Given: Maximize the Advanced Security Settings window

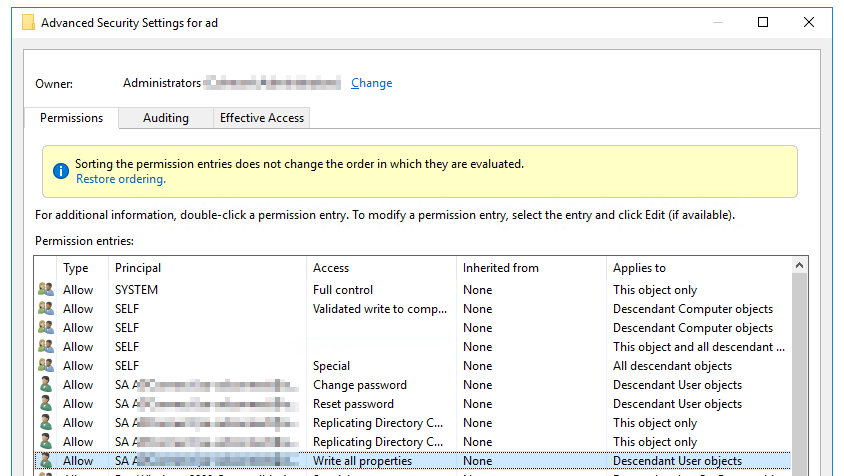Looking at the screenshot, I should point(763,22).
